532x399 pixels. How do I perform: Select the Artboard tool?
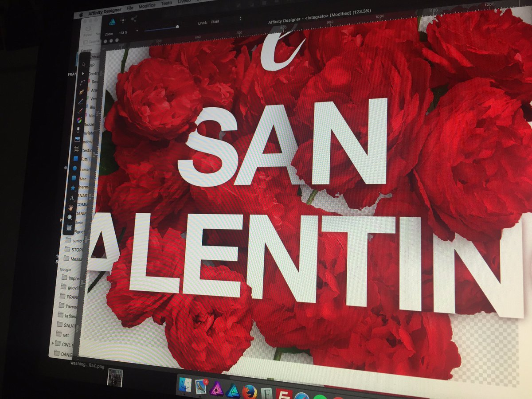(x=69, y=227)
